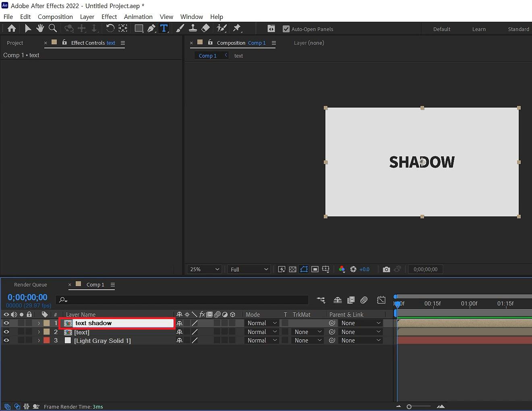Viewport: 532px width, 411px height.
Task: Select the Pan Behind anchor point tool
Action: click(123, 28)
